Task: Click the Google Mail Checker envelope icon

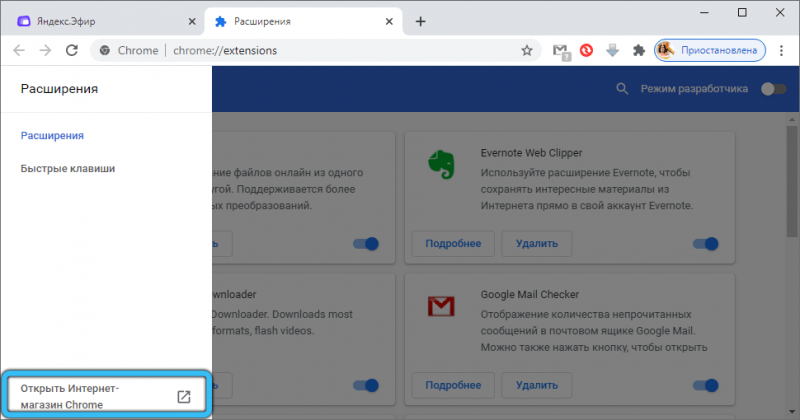Action: pyautogui.click(x=441, y=306)
